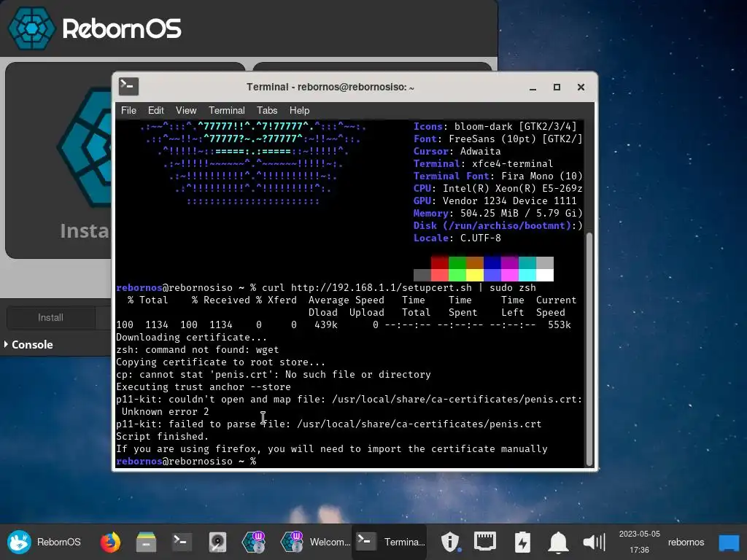Click the 'Executing trust anchor --store' line
Image resolution: width=747 pixels, height=560 pixels.
click(x=204, y=386)
